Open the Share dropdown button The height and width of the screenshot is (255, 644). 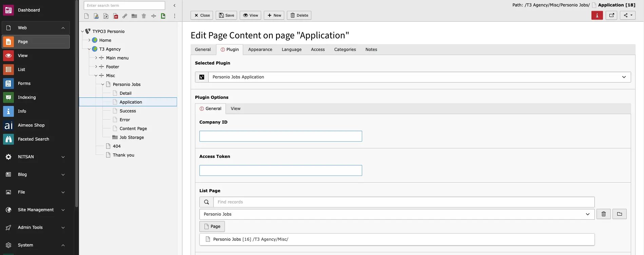[x=628, y=15]
